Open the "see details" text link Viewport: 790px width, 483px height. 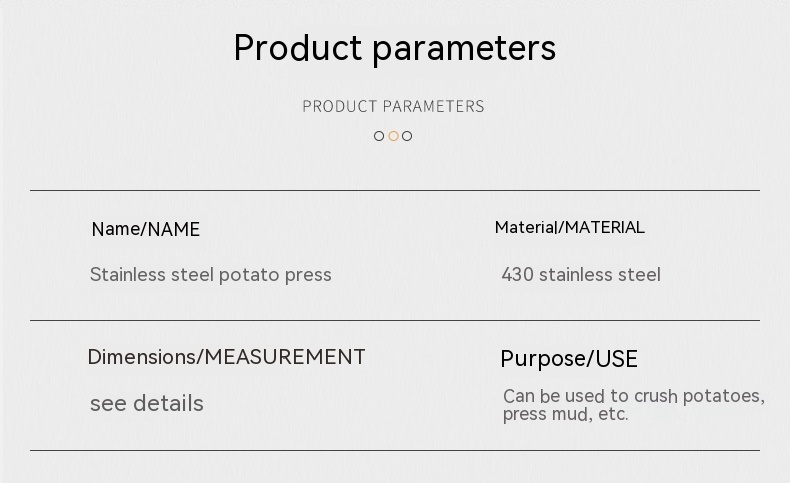coord(146,403)
